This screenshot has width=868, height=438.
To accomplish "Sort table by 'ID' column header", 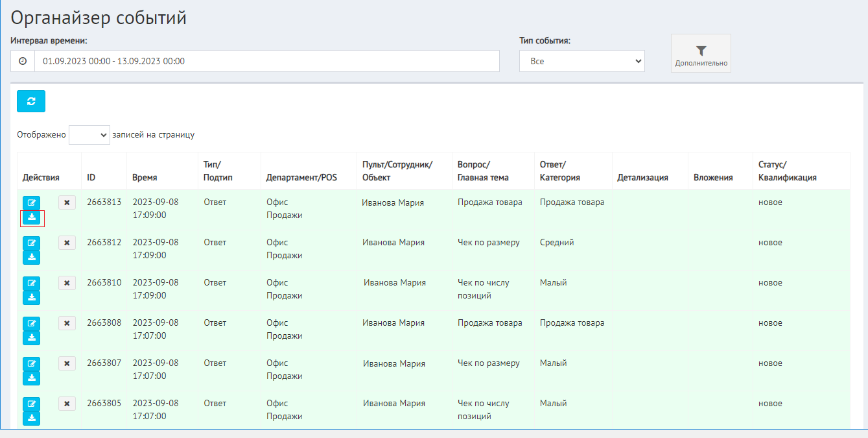I will tap(91, 177).
